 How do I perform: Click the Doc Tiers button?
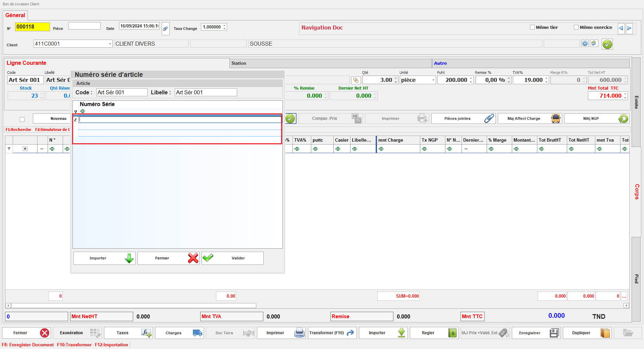(x=230, y=333)
